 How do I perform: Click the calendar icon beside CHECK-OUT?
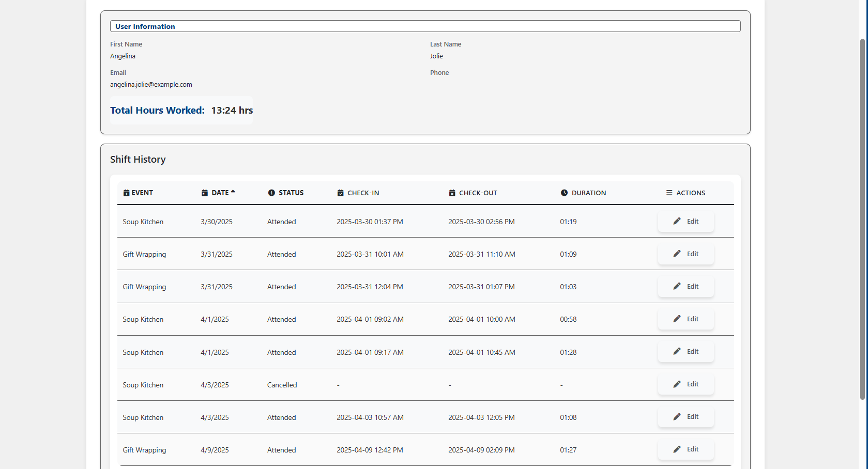click(x=452, y=193)
